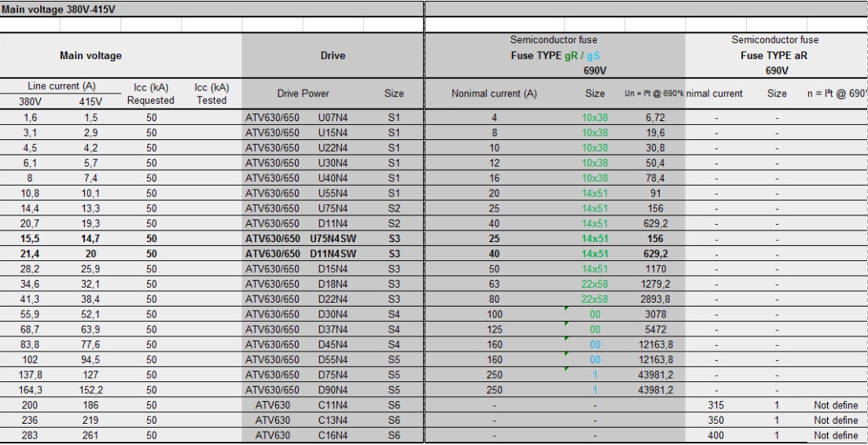868x445 pixels.
Task: Select I²t value '5472'
Action: (656, 329)
